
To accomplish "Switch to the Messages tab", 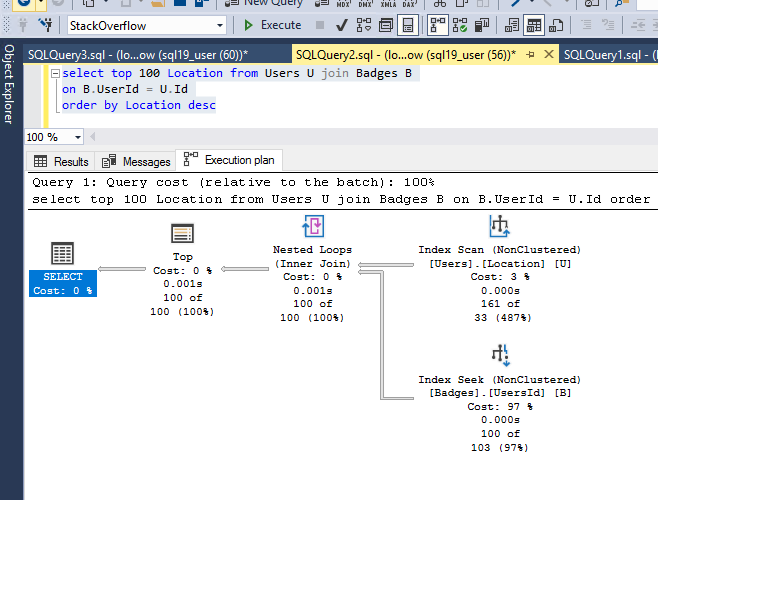I will click(136, 162).
